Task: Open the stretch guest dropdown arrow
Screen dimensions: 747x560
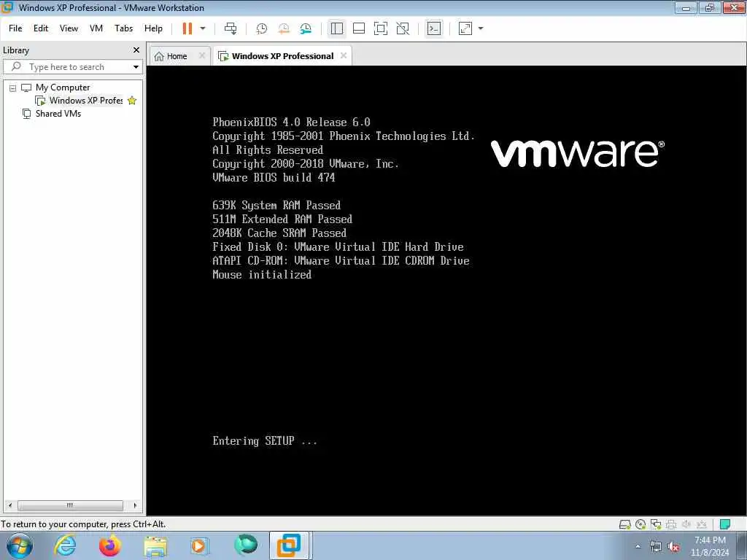Action: click(481, 28)
